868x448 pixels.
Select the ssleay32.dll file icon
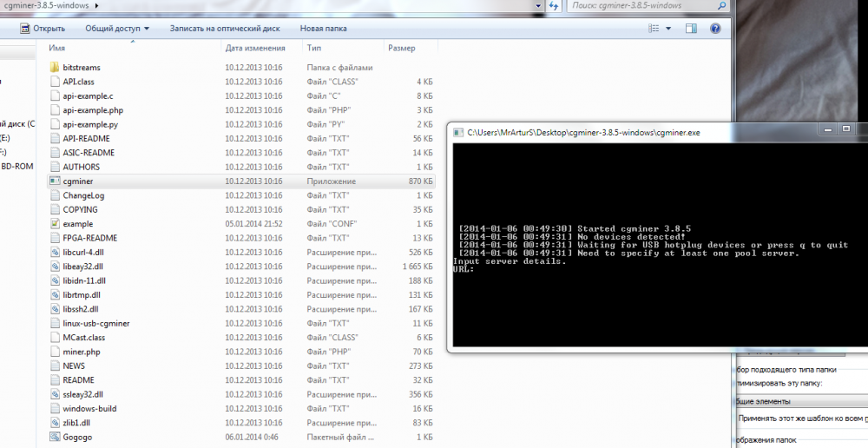coord(54,394)
